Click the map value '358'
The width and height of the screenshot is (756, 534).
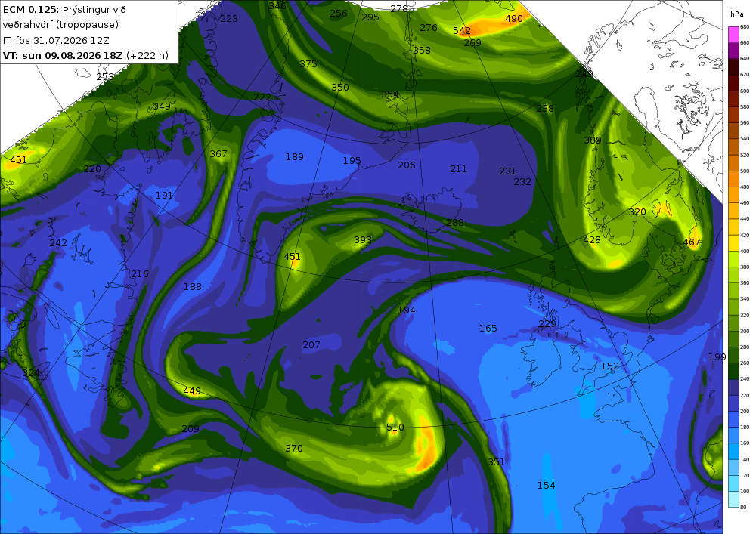422,50
